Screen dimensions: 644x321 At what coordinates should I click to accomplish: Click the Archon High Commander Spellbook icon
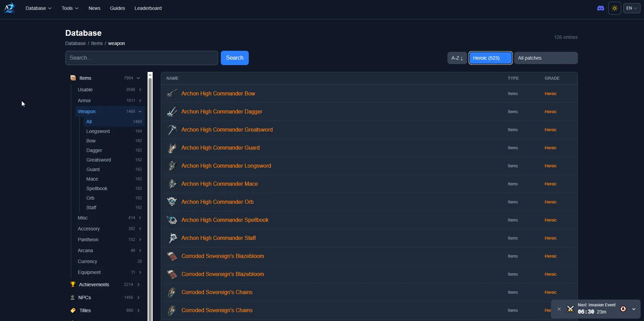coord(172,220)
